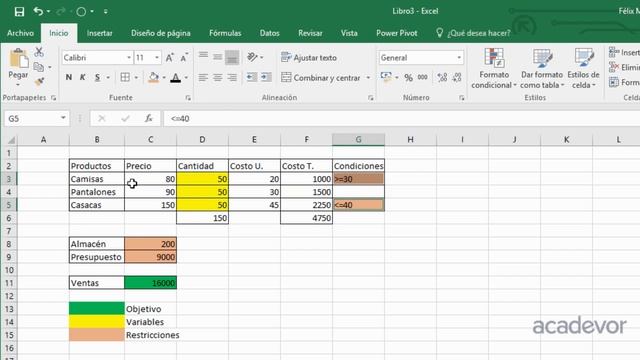Viewport: 640px width, 360px height.
Task: Apply borders with the grid icon
Action: pyautogui.click(x=125, y=77)
